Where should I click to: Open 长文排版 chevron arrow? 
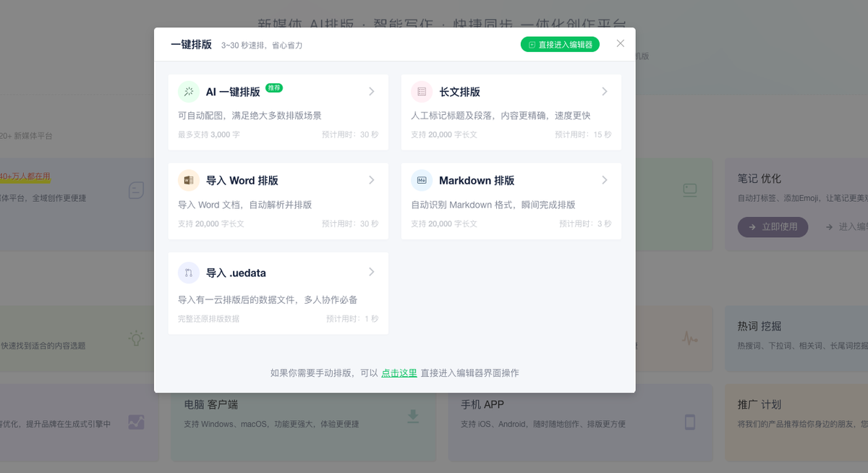[x=604, y=91]
